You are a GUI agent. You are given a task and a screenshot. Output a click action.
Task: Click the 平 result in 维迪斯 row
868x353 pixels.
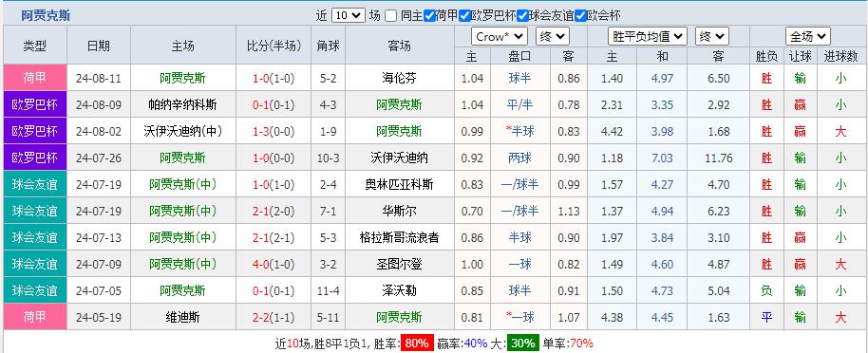(x=766, y=317)
